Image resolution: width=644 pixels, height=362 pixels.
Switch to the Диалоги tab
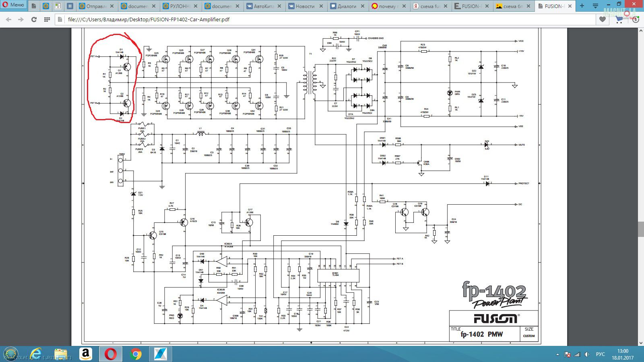343,6
